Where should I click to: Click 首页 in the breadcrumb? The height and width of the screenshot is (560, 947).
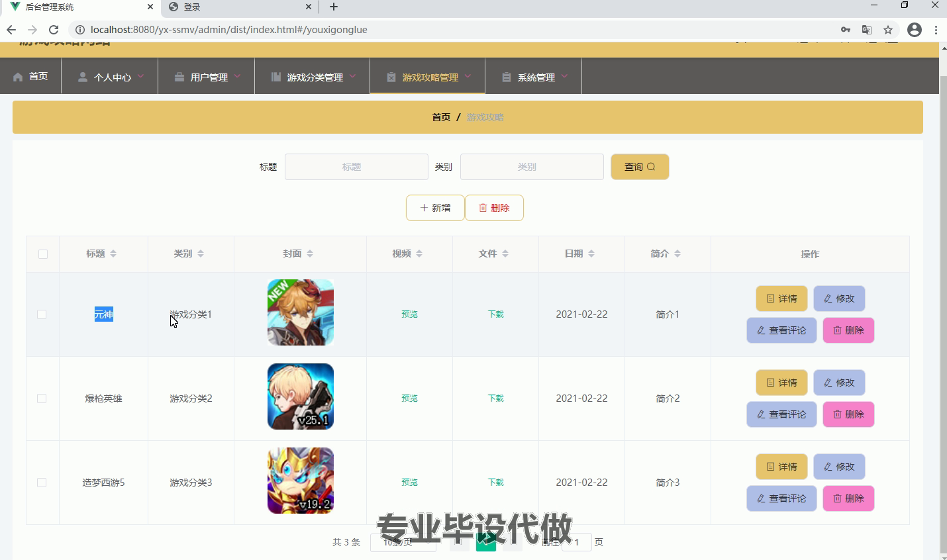(441, 117)
